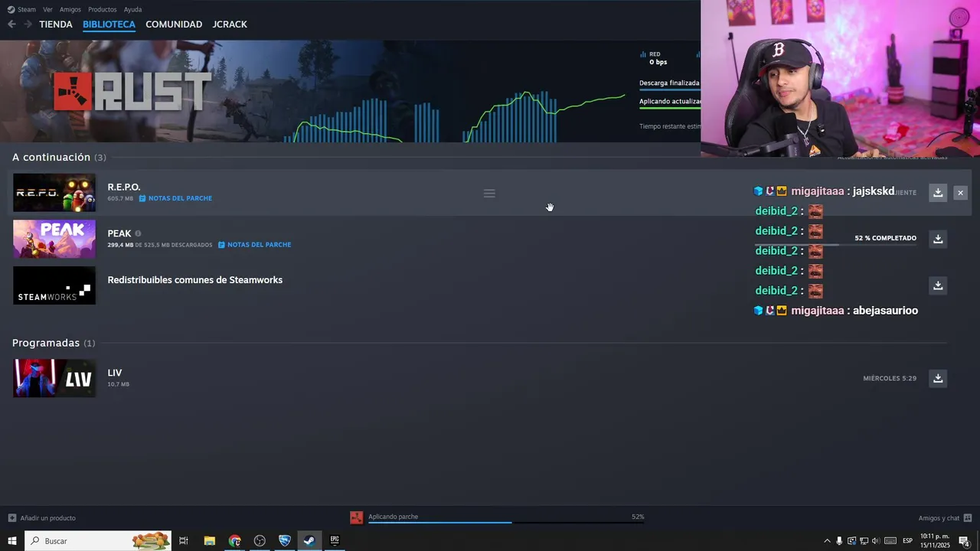Click the A continuación section header
The width and height of the screenshot is (980, 551).
[x=59, y=157]
